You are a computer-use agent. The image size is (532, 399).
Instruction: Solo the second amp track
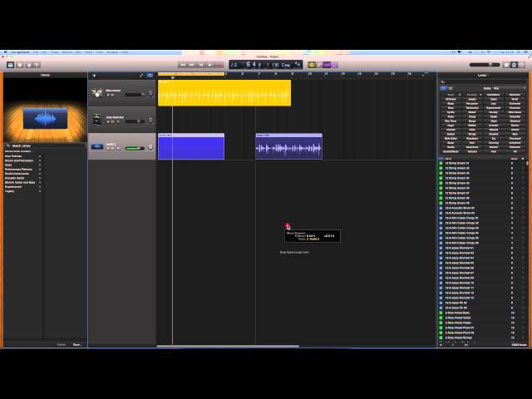click(113, 122)
